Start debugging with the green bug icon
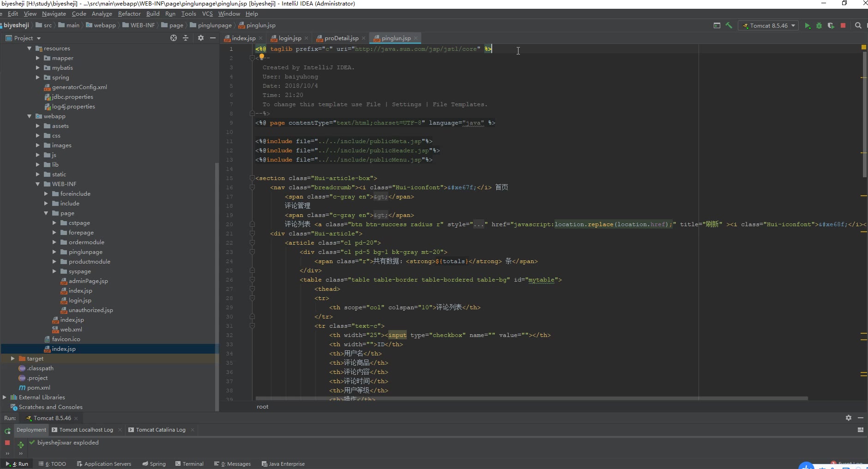 tap(819, 26)
